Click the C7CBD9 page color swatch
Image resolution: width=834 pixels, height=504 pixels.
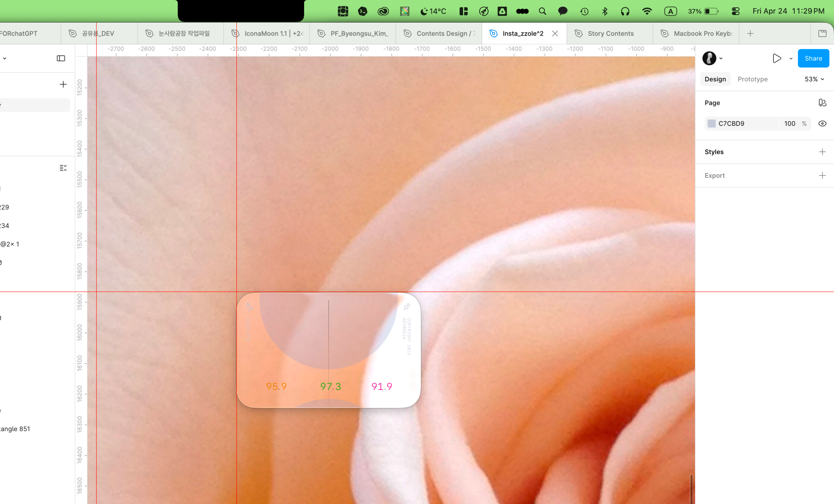pos(712,124)
